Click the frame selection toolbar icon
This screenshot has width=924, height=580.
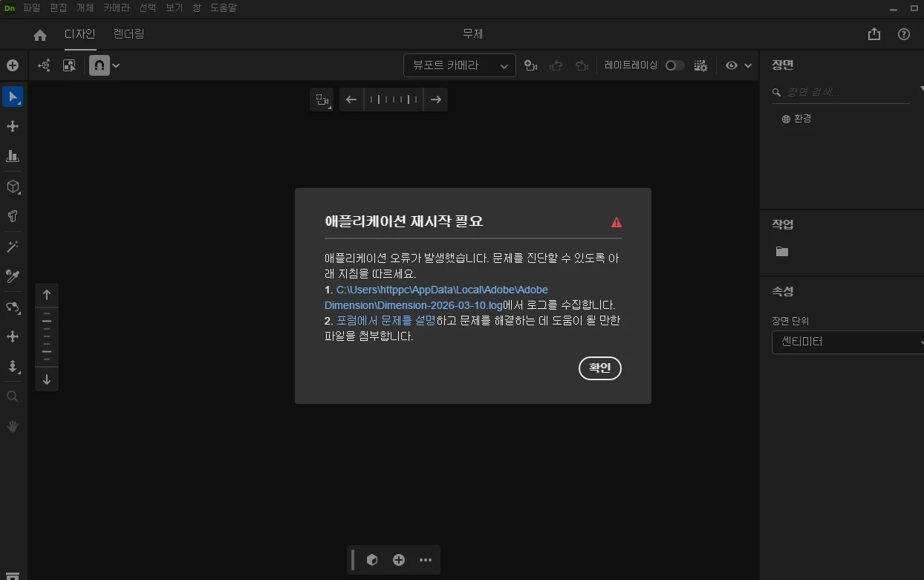[69, 65]
